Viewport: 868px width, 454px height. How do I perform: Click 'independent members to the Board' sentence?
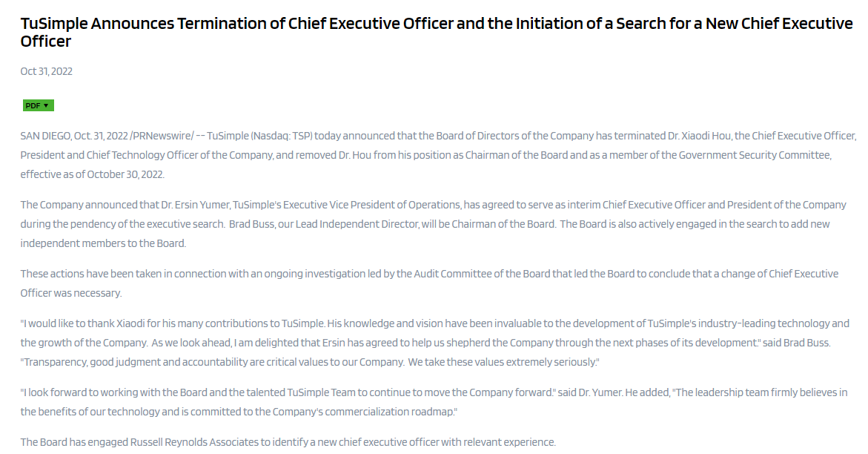click(103, 243)
